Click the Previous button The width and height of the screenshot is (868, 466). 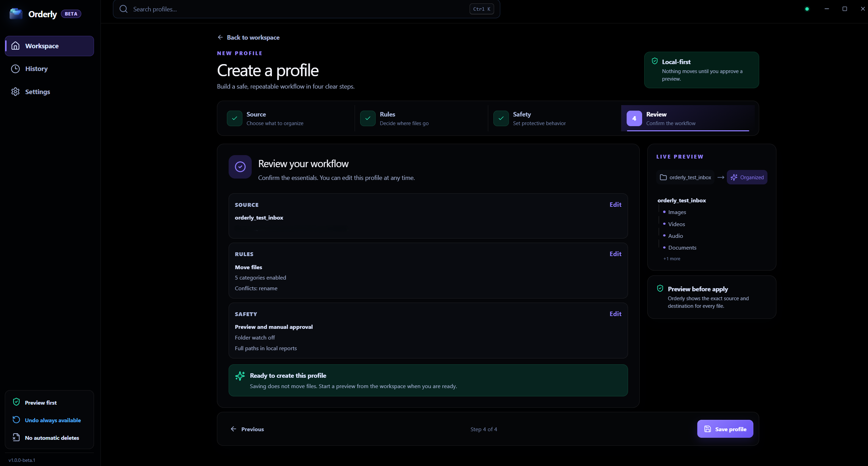(x=247, y=429)
